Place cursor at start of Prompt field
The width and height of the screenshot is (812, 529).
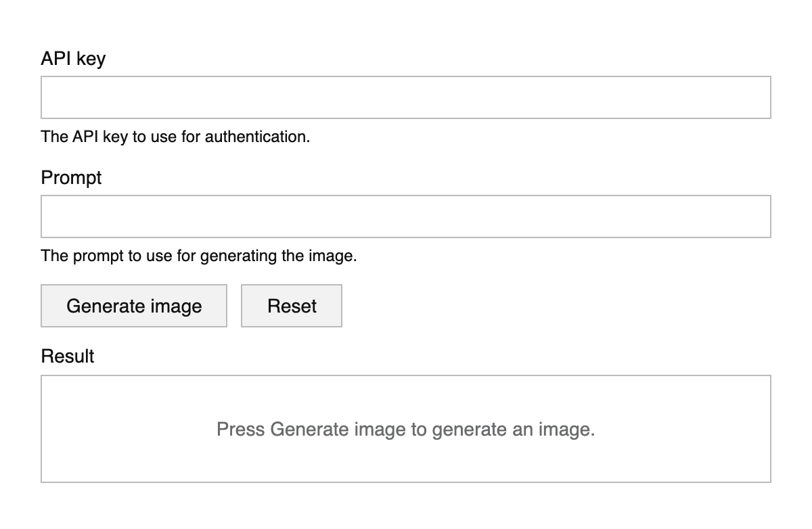pos(47,216)
